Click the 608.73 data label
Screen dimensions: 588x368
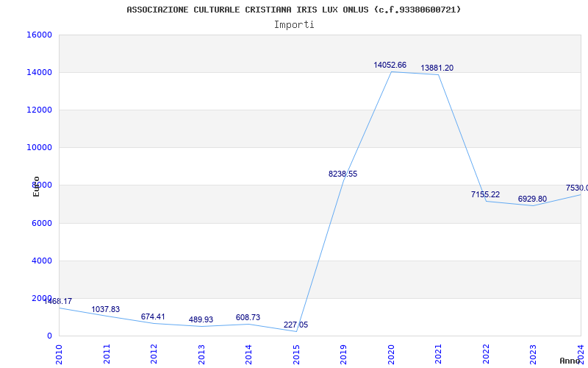248,318
